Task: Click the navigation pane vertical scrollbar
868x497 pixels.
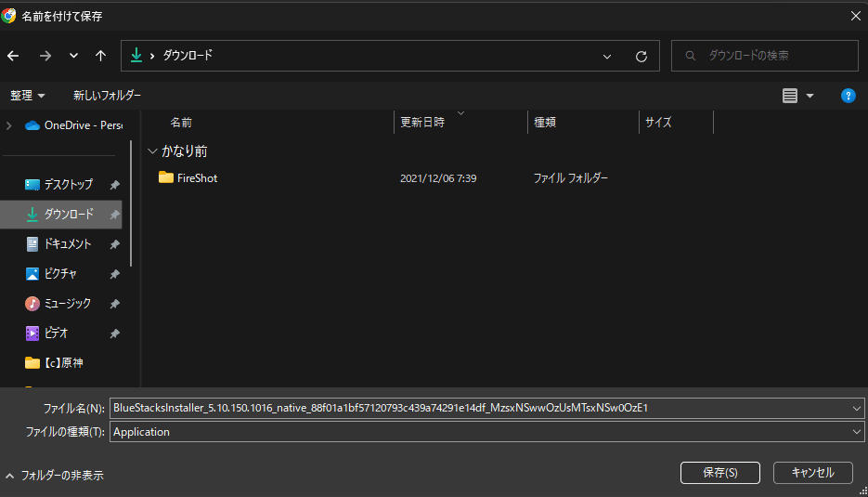Action: tap(131, 203)
